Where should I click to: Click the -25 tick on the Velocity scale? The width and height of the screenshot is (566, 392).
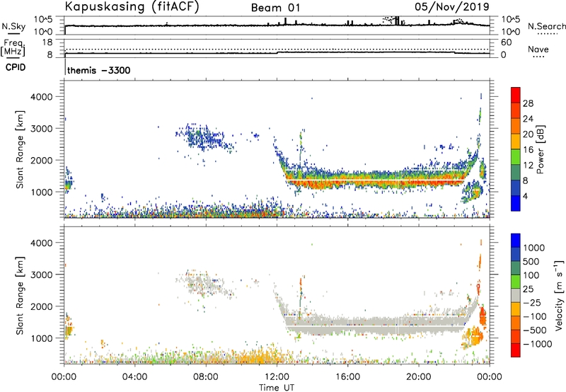click(532, 303)
